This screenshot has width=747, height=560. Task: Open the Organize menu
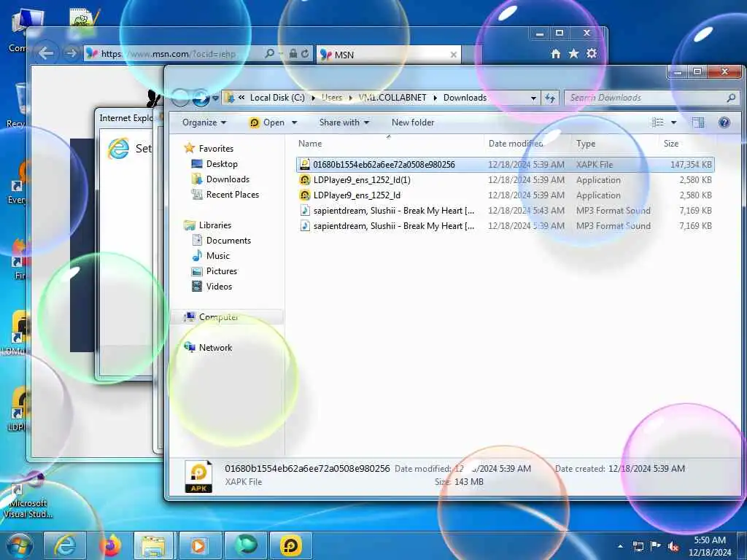[204, 122]
